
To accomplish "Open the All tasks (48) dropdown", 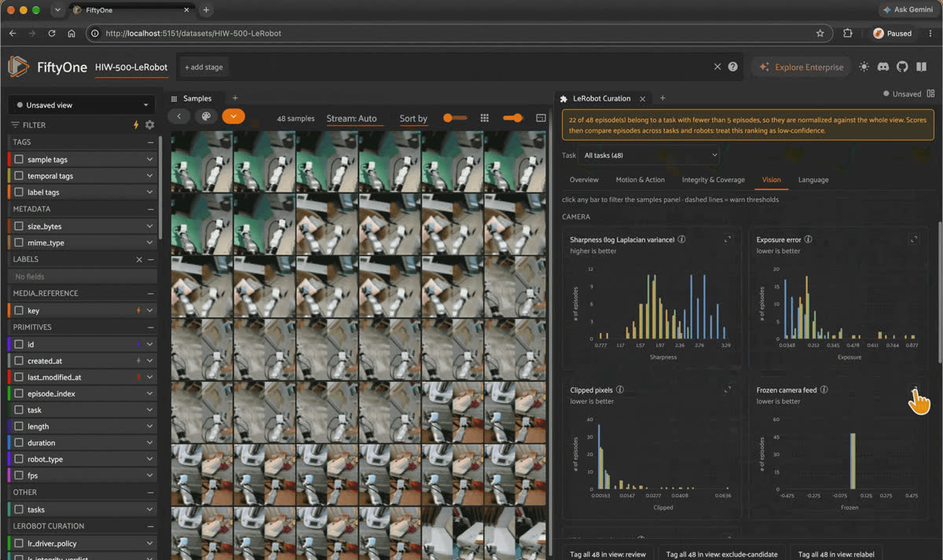I will (648, 156).
